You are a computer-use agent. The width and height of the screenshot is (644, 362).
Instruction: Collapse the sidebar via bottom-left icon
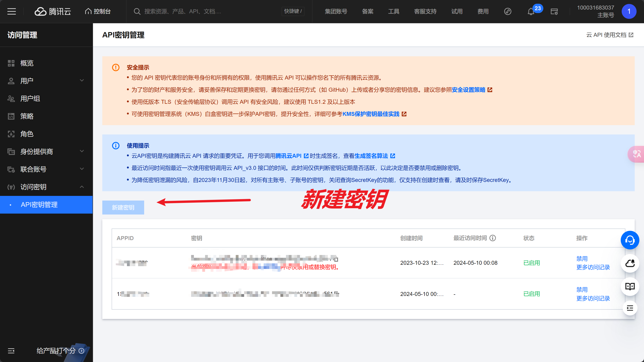[11, 351]
